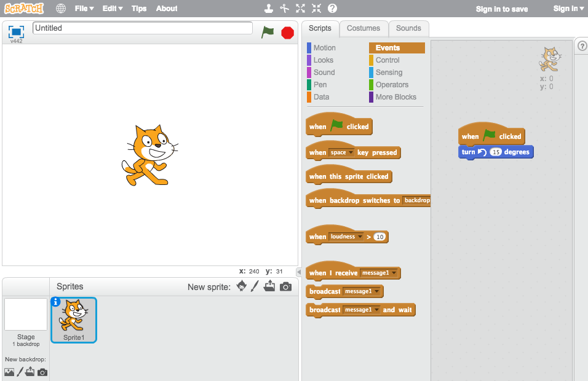Open the Sign in dropdown
The height and width of the screenshot is (381, 588).
tap(568, 9)
